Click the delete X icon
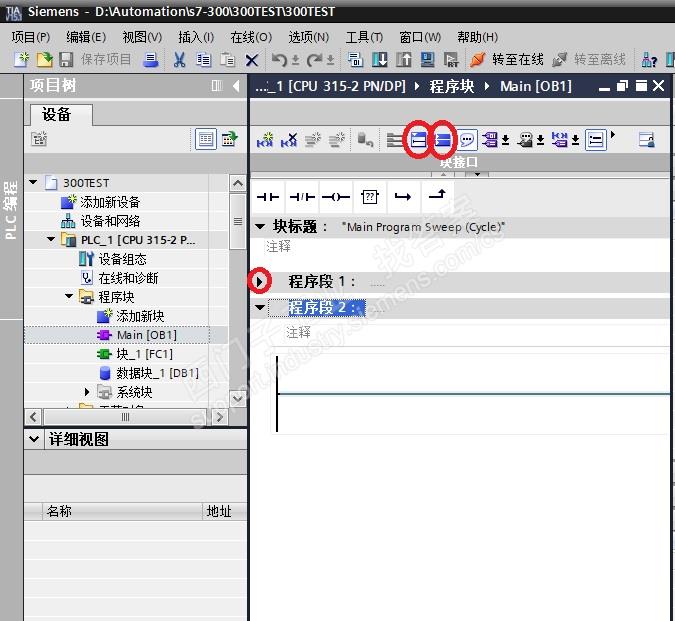Image resolution: width=675 pixels, height=621 pixels. tap(252, 60)
